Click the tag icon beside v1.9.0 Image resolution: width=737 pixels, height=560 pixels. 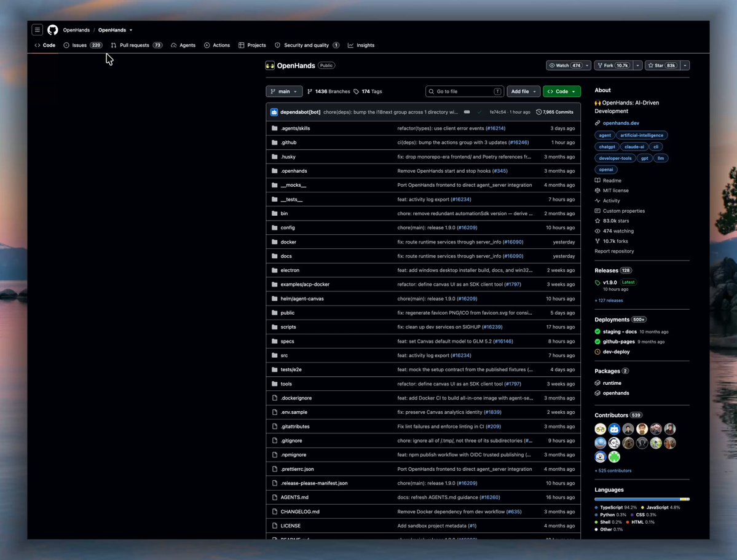click(597, 283)
